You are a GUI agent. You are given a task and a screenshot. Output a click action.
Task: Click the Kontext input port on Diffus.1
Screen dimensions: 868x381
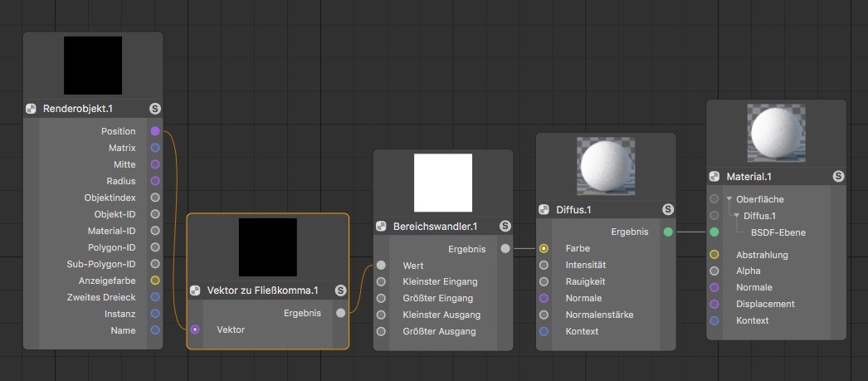coord(544,331)
